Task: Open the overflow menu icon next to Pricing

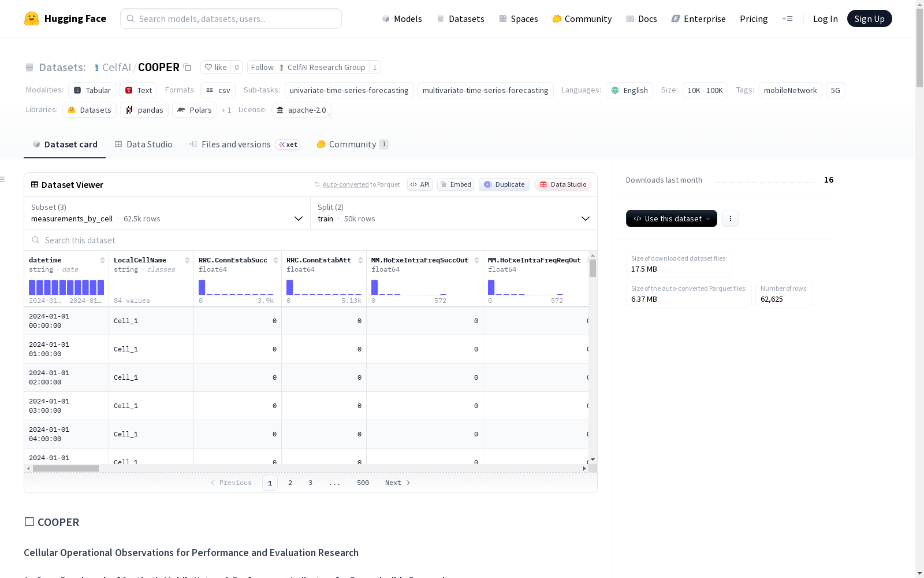Action: (787, 18)
